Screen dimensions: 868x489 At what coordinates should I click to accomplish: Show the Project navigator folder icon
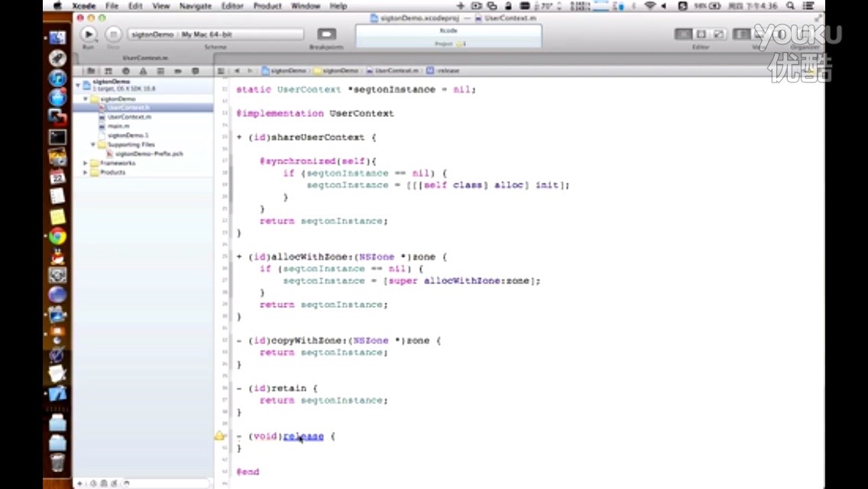91,71
